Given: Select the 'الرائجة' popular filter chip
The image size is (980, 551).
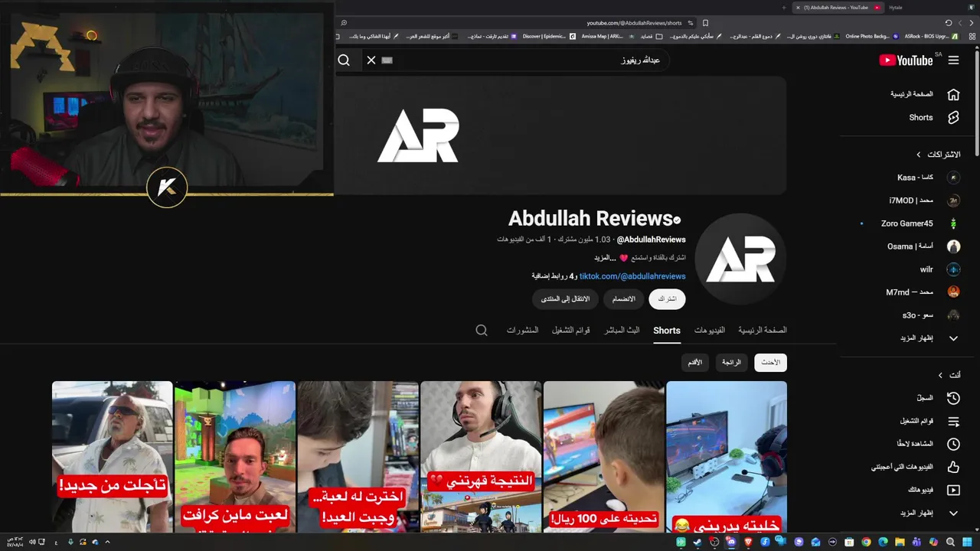Looking at the screenshot, I should [x=731, y=363].
